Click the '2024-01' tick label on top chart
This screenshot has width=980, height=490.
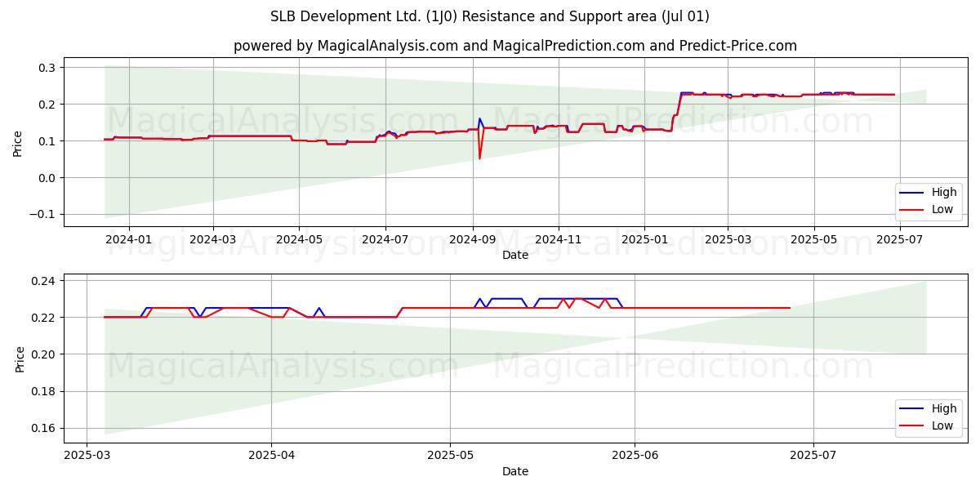pyautogui.click(x=128, y=239)
